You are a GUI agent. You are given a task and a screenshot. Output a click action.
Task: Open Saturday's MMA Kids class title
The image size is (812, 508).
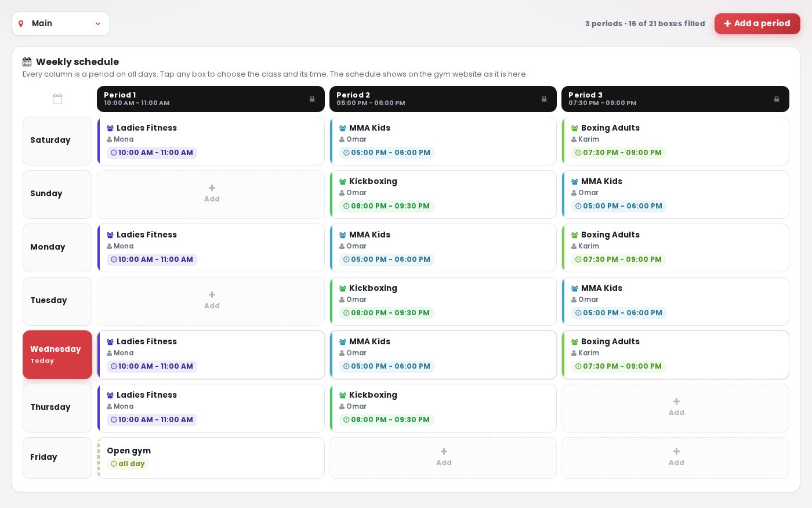click(369, 128)
